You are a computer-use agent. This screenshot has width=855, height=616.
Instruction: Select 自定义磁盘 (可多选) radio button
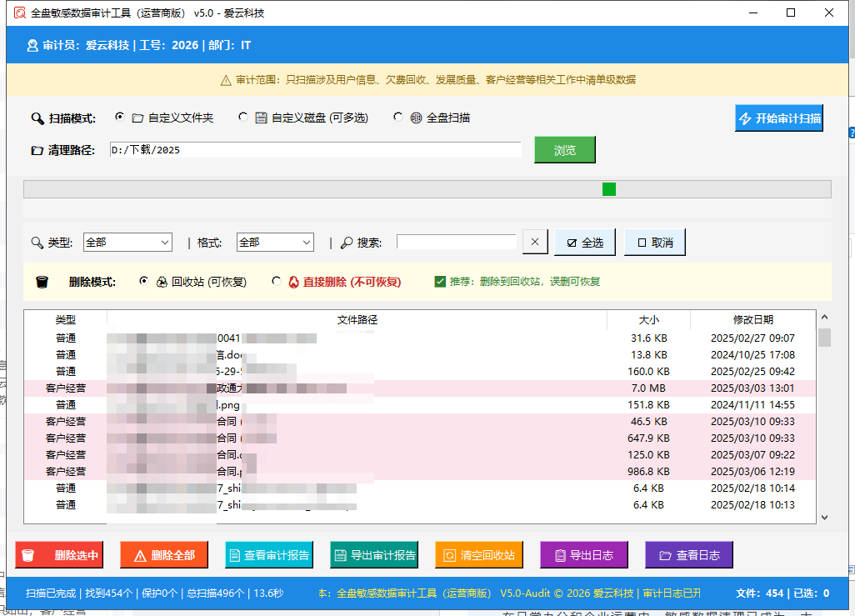tap(243, 117)
